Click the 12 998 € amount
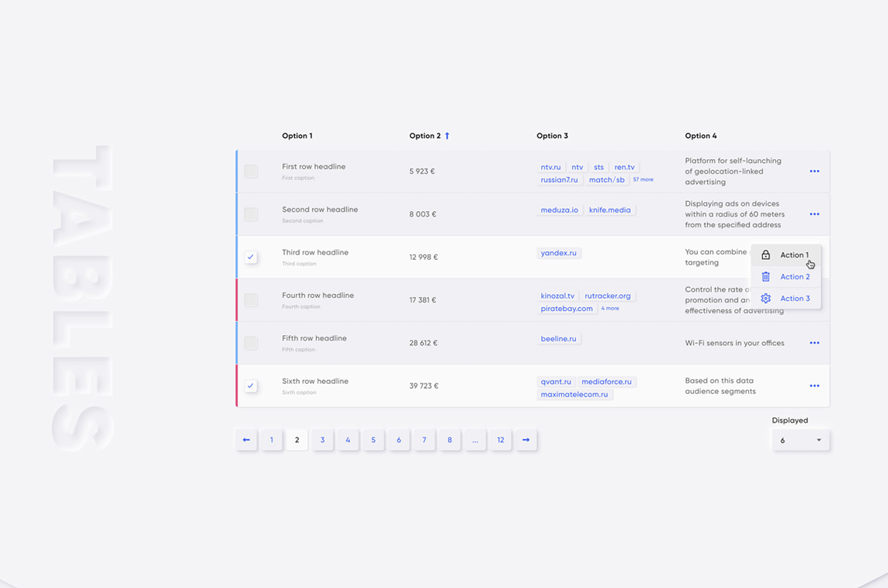The width and height of the screenshot is (888, 588). pyautogui.click(x=424, y=257)
